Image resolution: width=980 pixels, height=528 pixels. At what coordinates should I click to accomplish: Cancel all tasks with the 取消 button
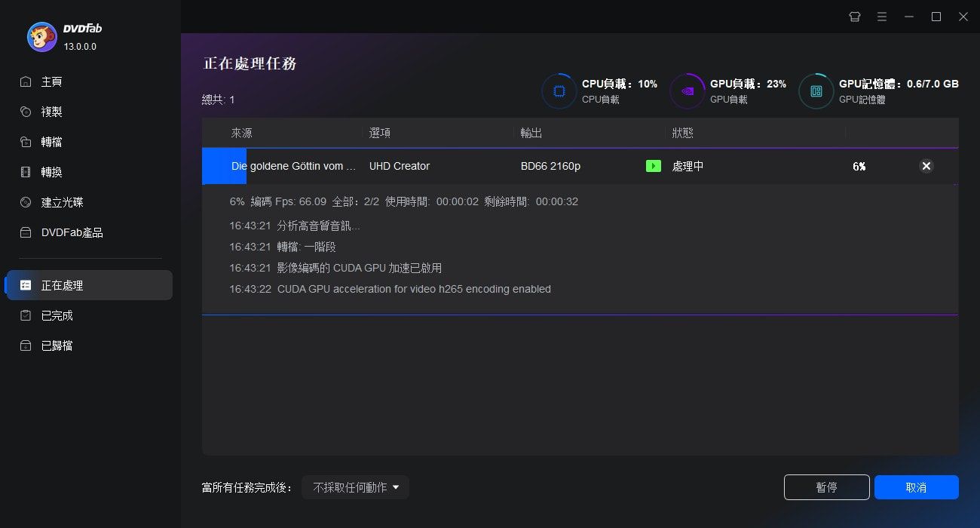917,487
